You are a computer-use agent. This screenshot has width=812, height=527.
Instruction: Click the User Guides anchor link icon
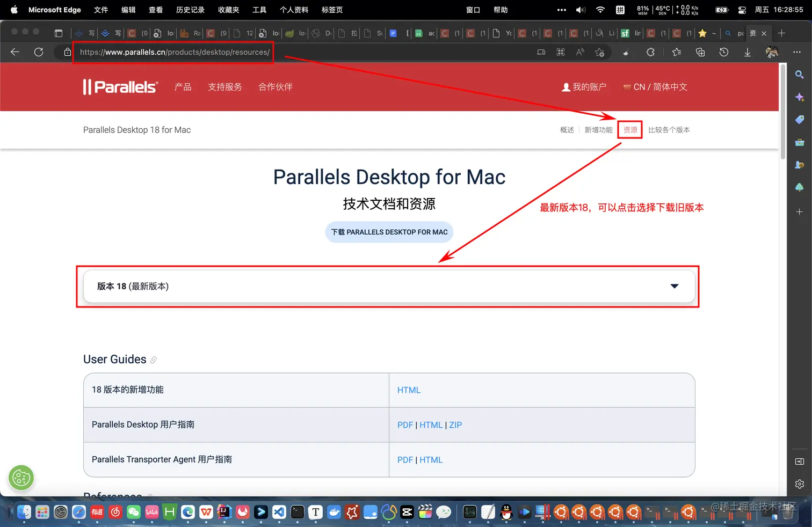[x=154, y=360]
